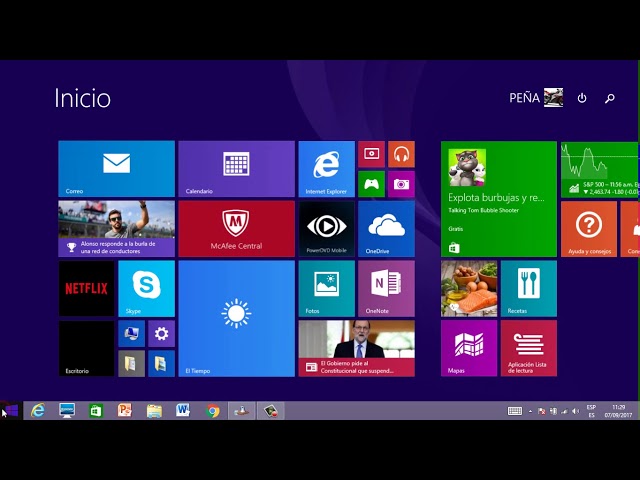Launch the OneNote tile
640x480 pixels.
[387, 289]
